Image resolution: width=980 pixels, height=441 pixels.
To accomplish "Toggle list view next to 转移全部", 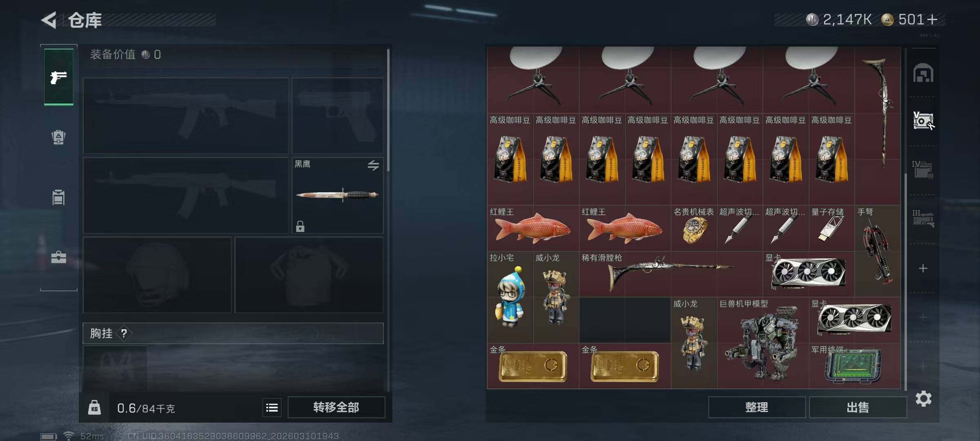I will [x=272, y=408].
